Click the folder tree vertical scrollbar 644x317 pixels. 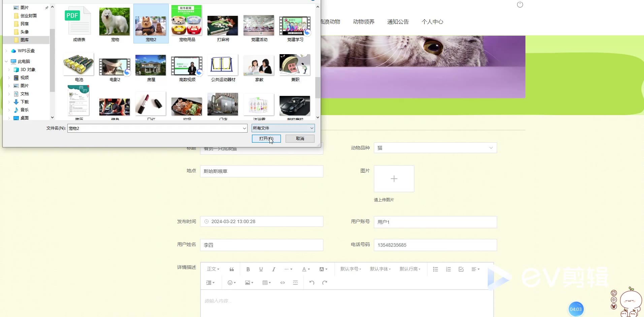coord(52,61)
